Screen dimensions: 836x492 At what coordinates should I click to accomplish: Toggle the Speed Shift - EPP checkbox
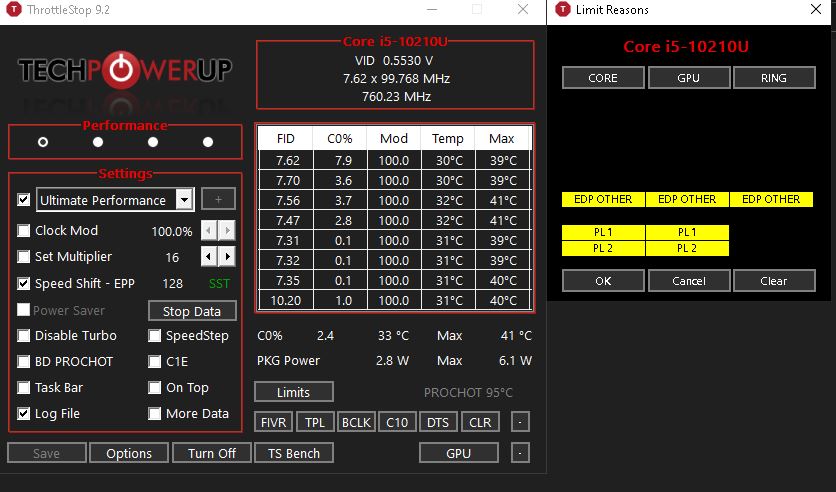coord(23,283)
